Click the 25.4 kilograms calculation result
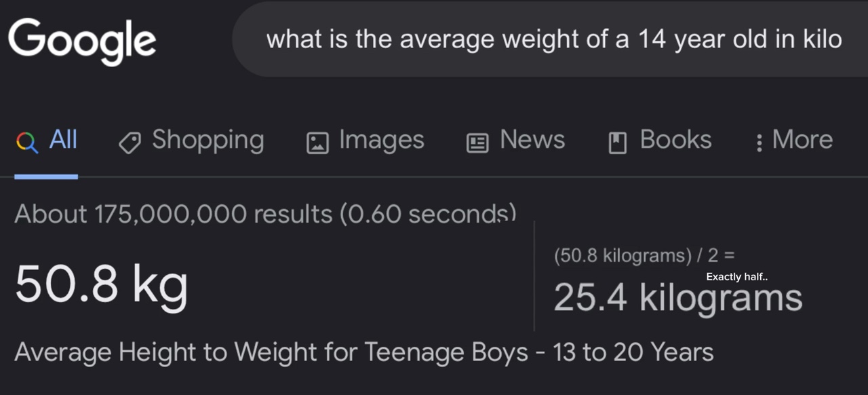 coord(678,297)
